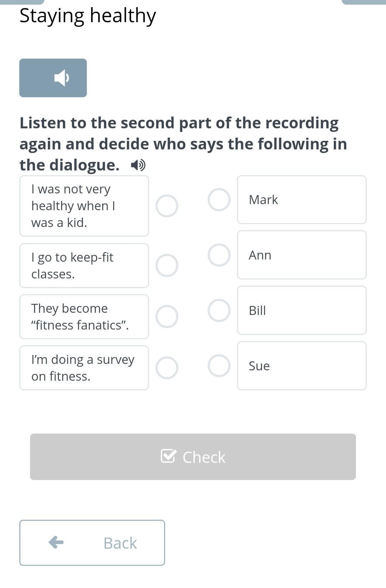The image size is (386, 588).
Task: Tap the Mark name card
Action: pyautogui.click(x=302, y=199)
